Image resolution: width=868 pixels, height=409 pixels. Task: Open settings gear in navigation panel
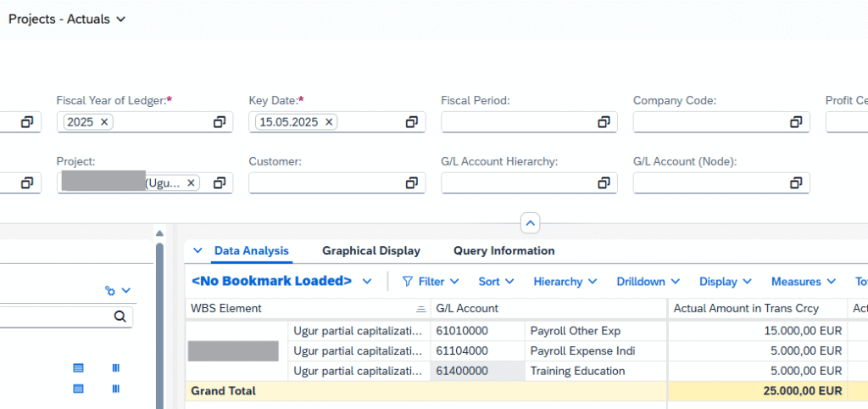(x=110, y=291)
